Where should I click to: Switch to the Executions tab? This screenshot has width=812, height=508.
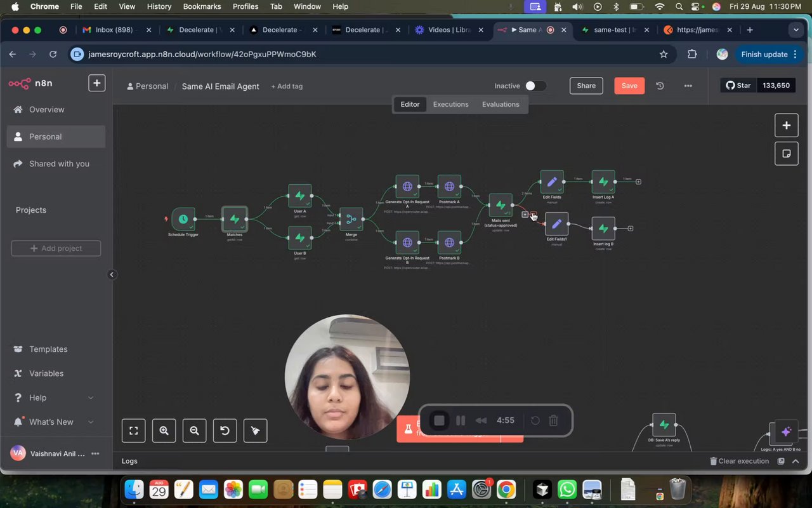451,104
